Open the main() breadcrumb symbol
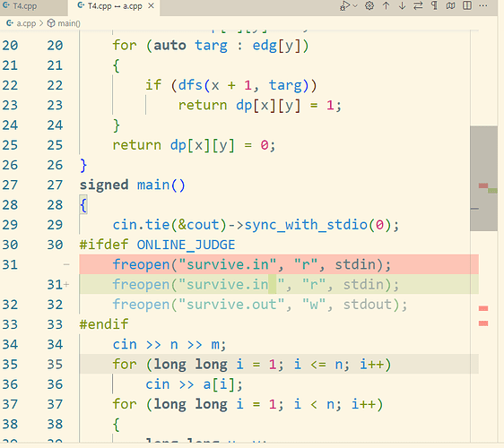 pyautogui.click(x=64, y=23)
